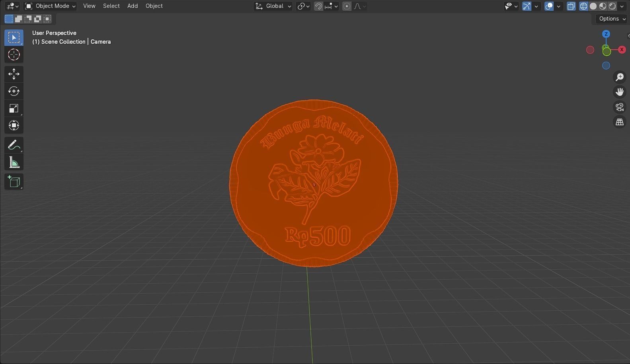Click the Z axis on navigation gizmo
The width and height of the screenshot is (630, 364).
pos(606,34)
